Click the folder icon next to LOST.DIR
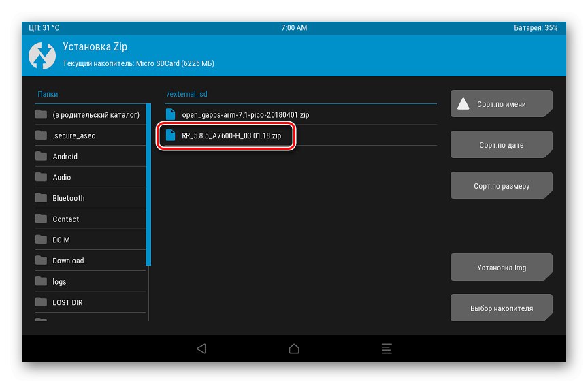The image size is (588, 384). coord(41,302)
